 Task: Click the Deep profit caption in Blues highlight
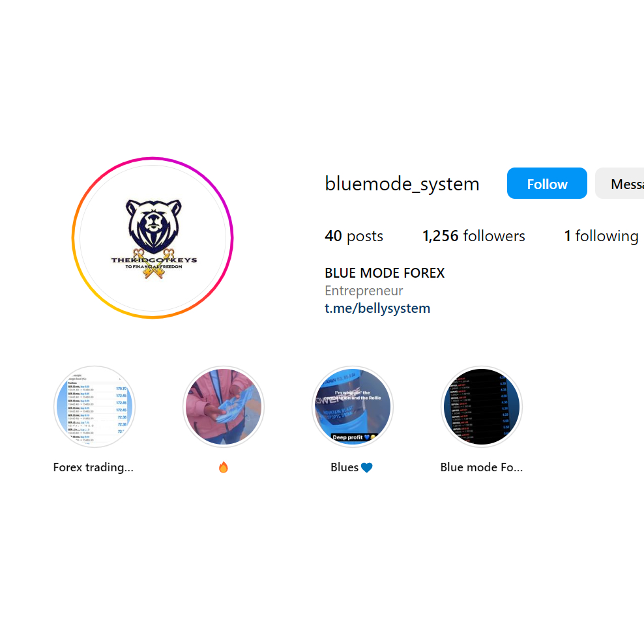347,437
